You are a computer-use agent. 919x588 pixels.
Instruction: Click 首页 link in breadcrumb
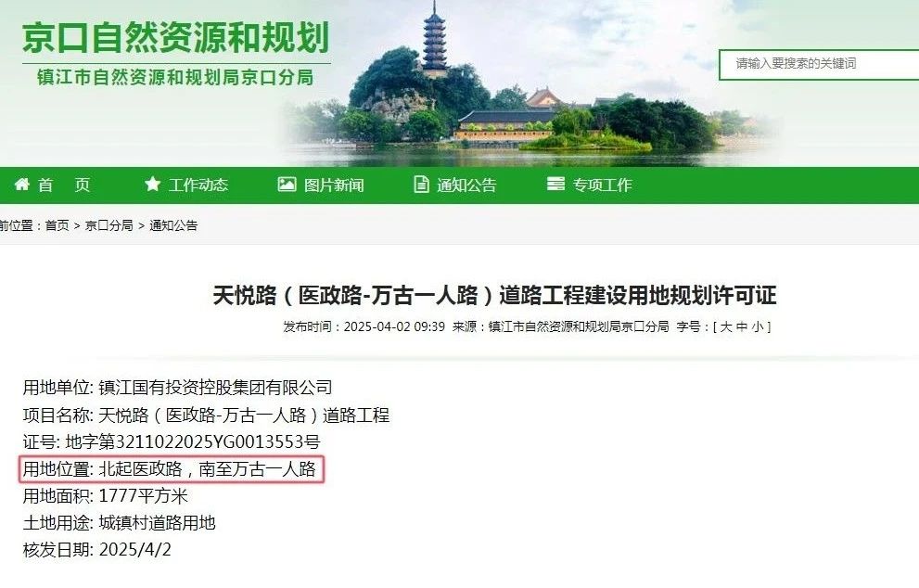[57, 225]
